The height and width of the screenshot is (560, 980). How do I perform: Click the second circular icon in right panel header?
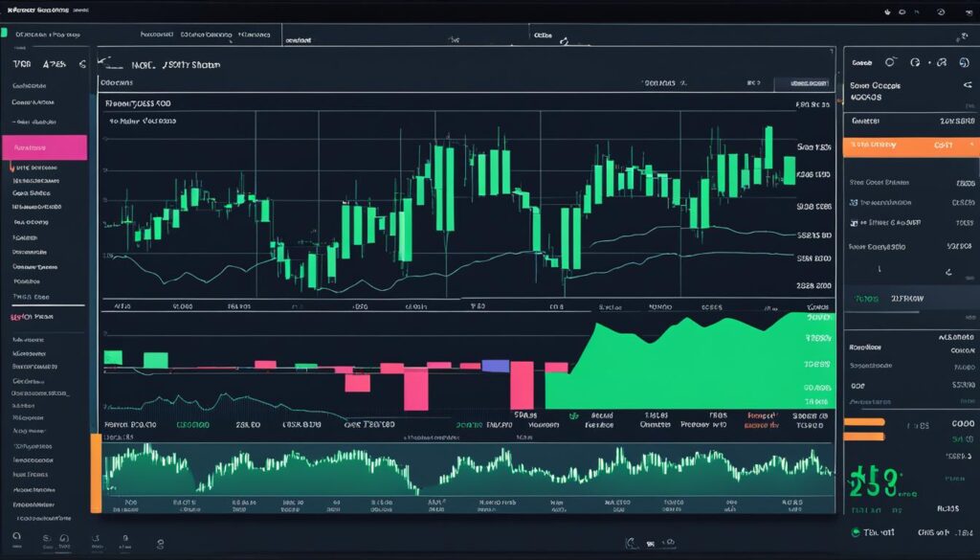[x=915, y=62]
